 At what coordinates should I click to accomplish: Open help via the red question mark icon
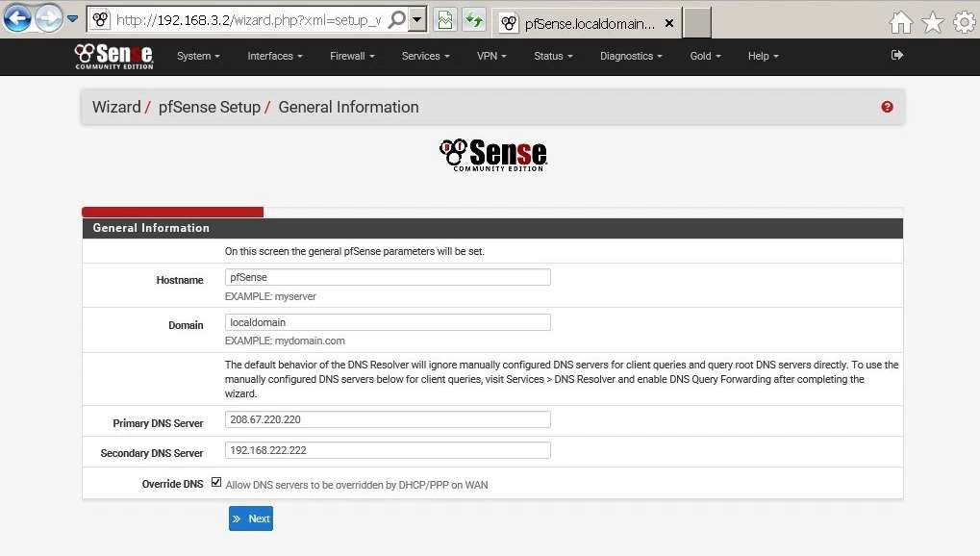[x=887, y=107]
